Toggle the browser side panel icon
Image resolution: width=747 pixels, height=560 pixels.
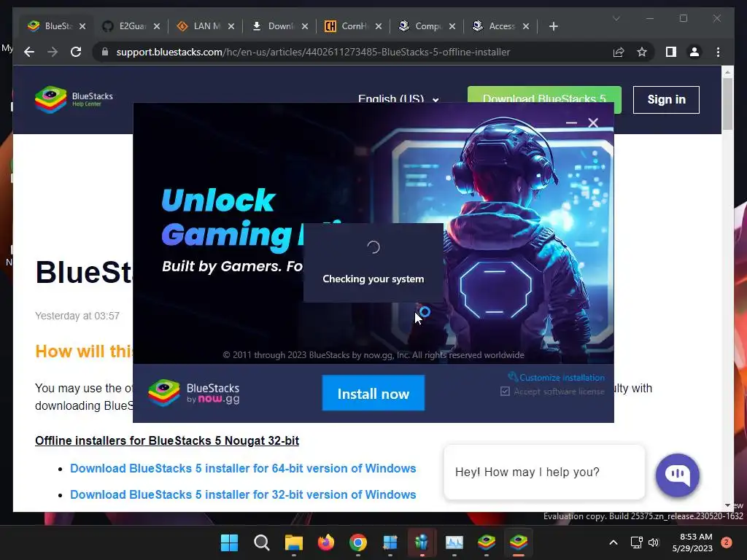[671, 52]
